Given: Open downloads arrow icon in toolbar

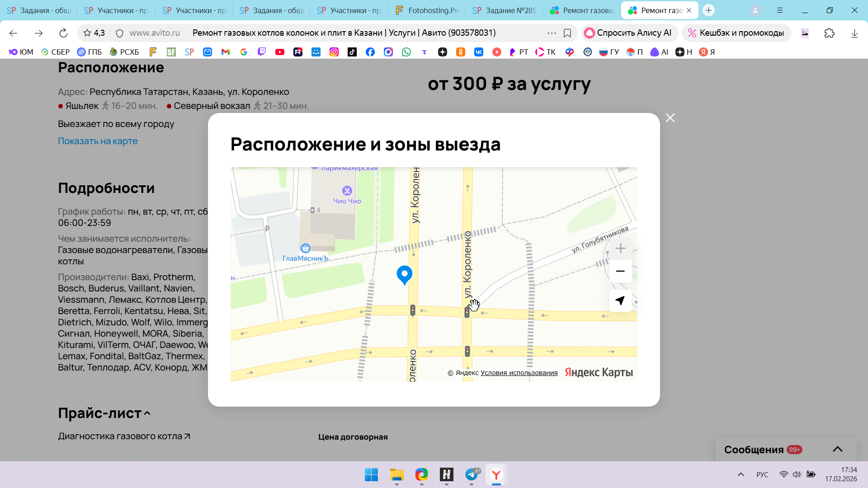Looking at the screenshot, I should click(x=854, y=33).
